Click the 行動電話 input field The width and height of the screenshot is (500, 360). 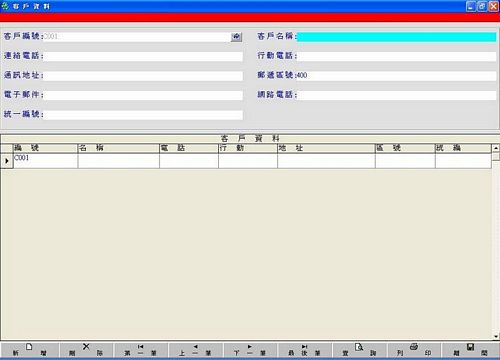click(396, 56)
